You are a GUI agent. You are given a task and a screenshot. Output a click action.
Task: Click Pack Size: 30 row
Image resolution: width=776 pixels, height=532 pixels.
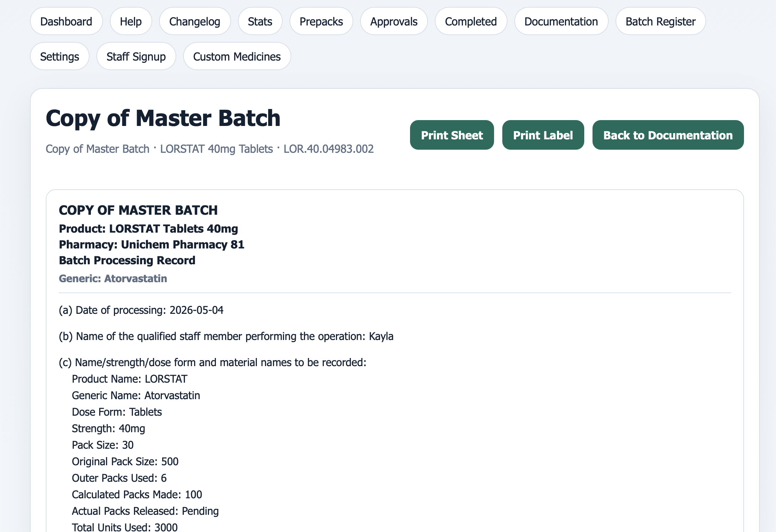point(103,445)
